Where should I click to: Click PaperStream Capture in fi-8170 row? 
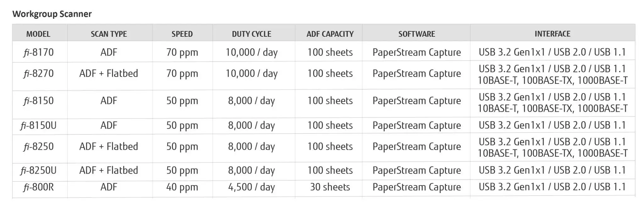[417, 52]
